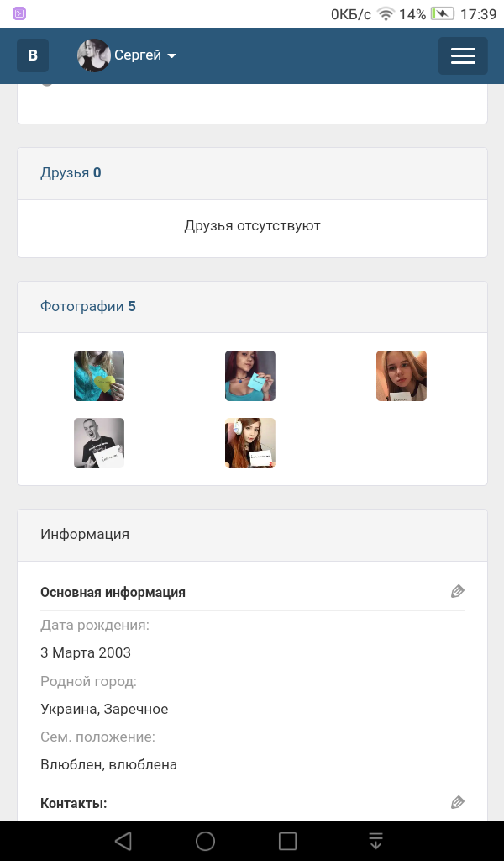Tap the hide navigation bar arrow icon
Viewport: 504px width, 861px height.
pos(375,841)
